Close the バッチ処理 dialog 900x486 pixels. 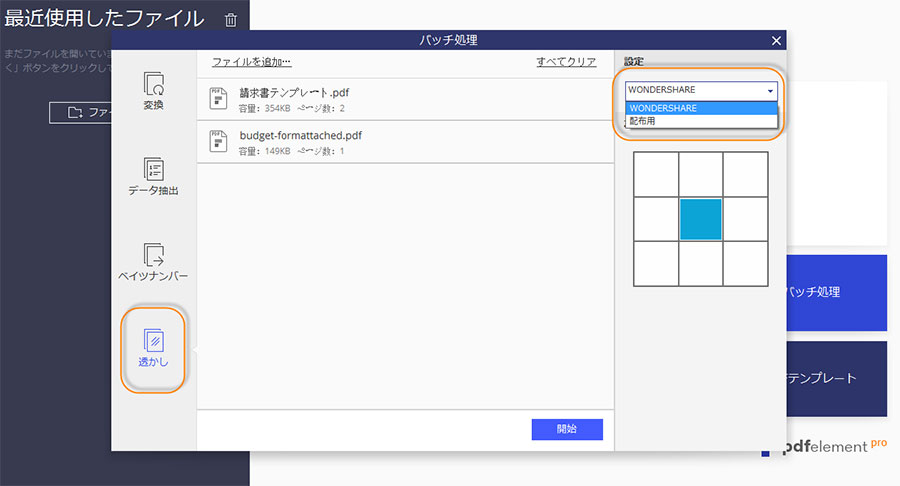776,40
